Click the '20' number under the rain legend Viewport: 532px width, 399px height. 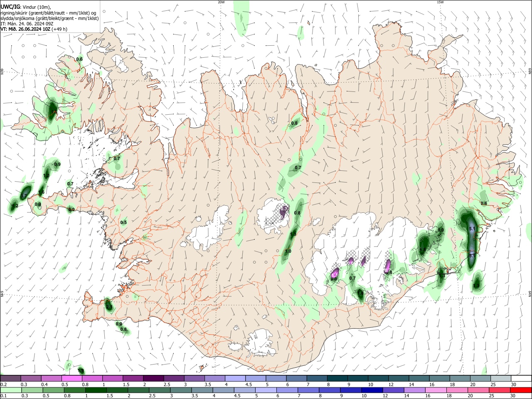point(470,396)
